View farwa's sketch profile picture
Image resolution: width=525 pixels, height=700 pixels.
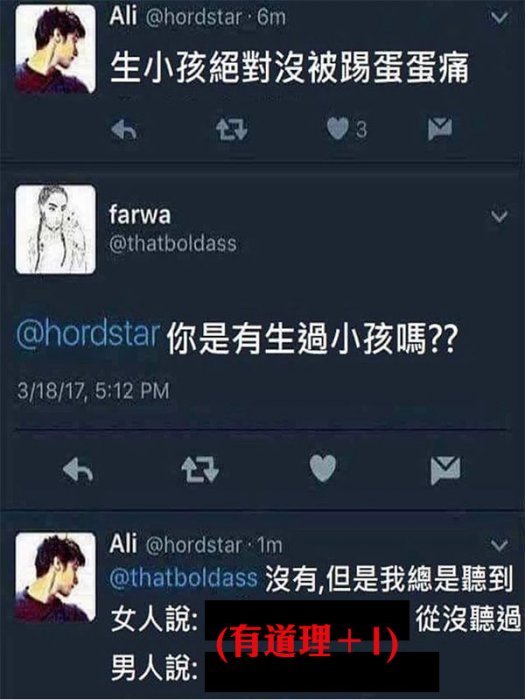55,229
